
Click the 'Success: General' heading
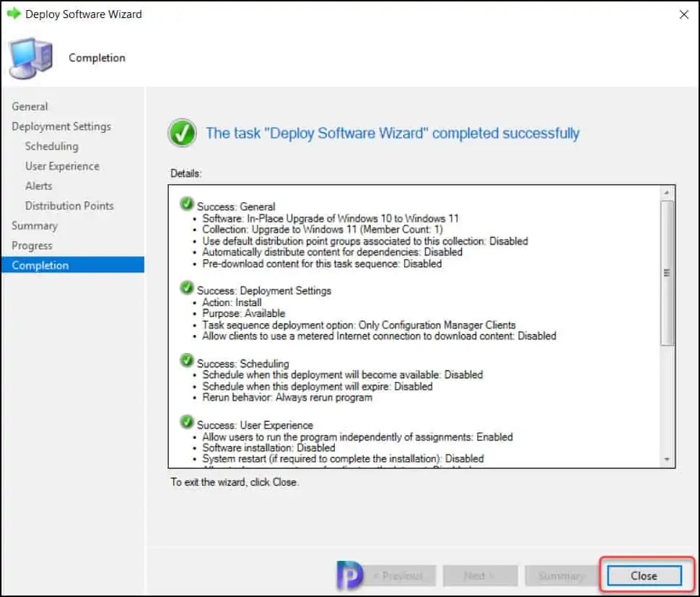pyautogui.click(x=236, y=206)
